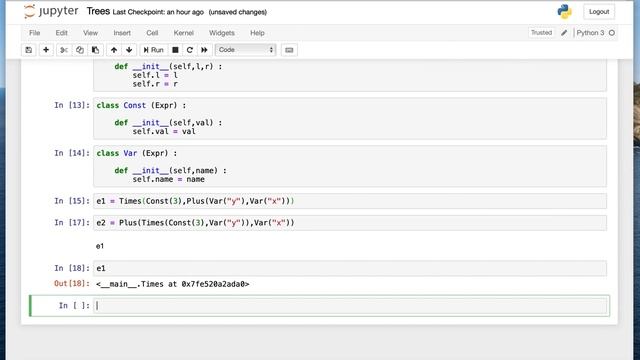Open the Widgets menu
This screenshot has height=360, width=640.
coord(222,33)
